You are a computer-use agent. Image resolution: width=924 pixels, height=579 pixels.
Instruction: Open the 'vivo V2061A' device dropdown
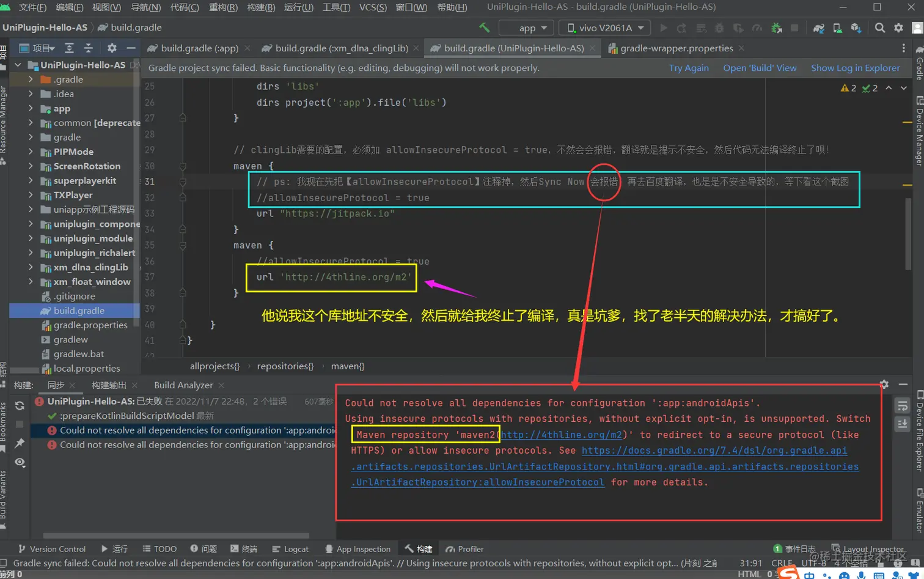tap(606, 28)
